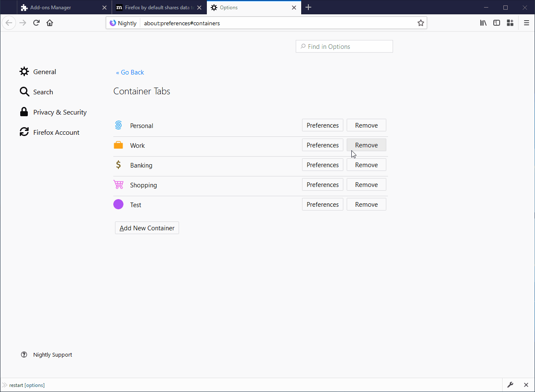Click the Shopping container cart icon
Image resolution: width=535 pixels, height=392 pixels.
coord(118,184)
